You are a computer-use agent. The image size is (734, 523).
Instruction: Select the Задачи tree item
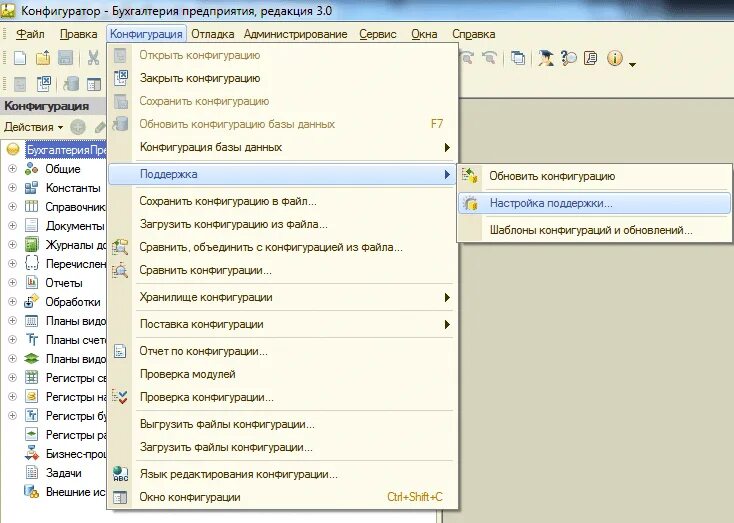coord(64,473)
